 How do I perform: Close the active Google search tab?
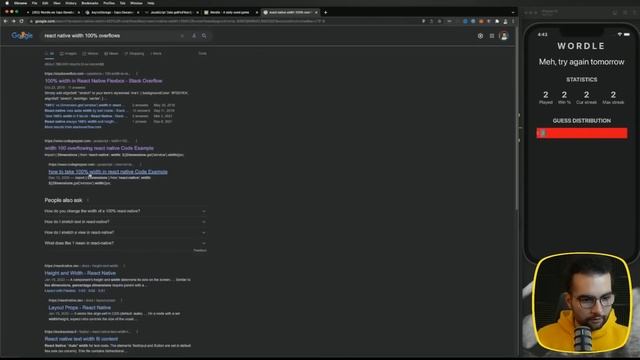(316, 13)
